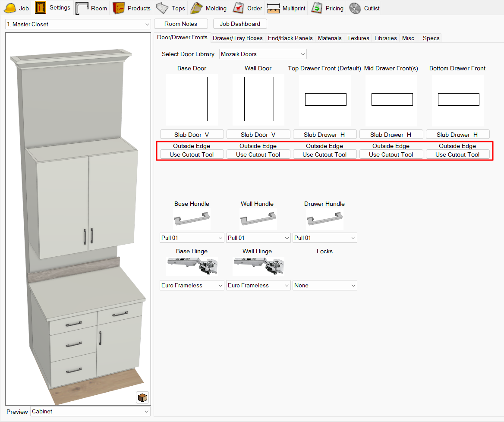Open the Base Hinge Euro Frameless dropdown
Viewport: 504px width, 422px height.
(x=192, y=285)
